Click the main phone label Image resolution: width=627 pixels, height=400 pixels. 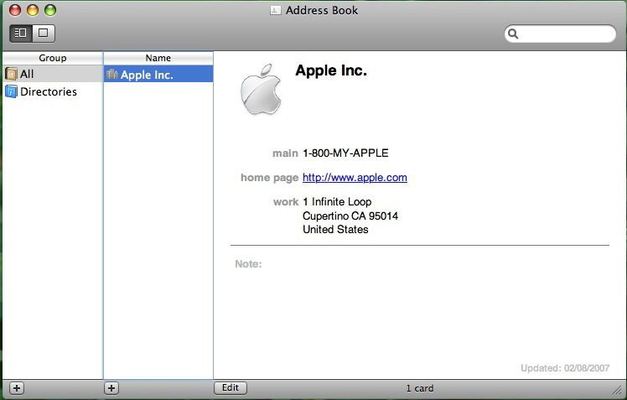click(285, 153)
